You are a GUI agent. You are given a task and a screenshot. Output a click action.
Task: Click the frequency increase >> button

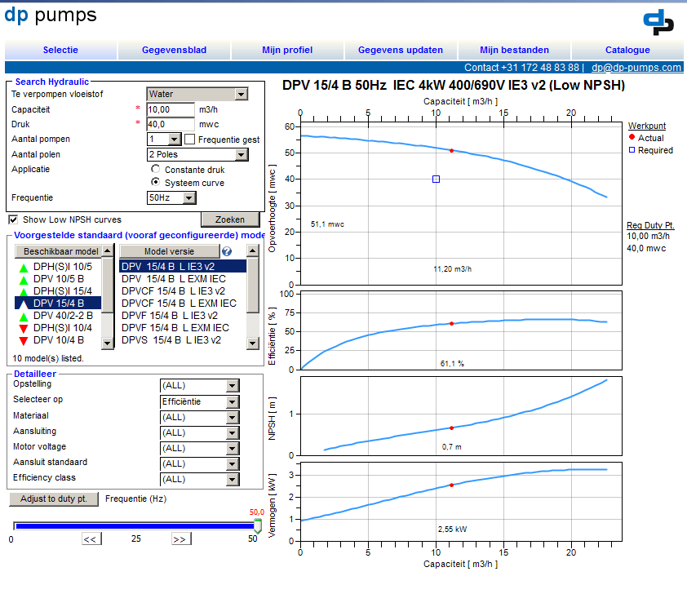[180, 538]
